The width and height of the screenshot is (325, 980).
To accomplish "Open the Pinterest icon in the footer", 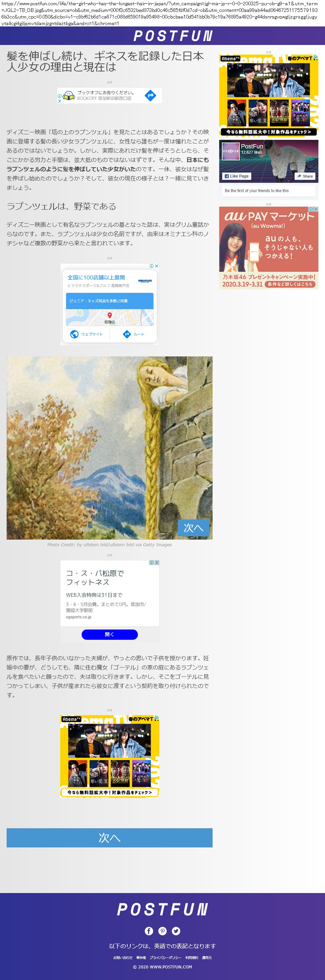I will 163,931.
